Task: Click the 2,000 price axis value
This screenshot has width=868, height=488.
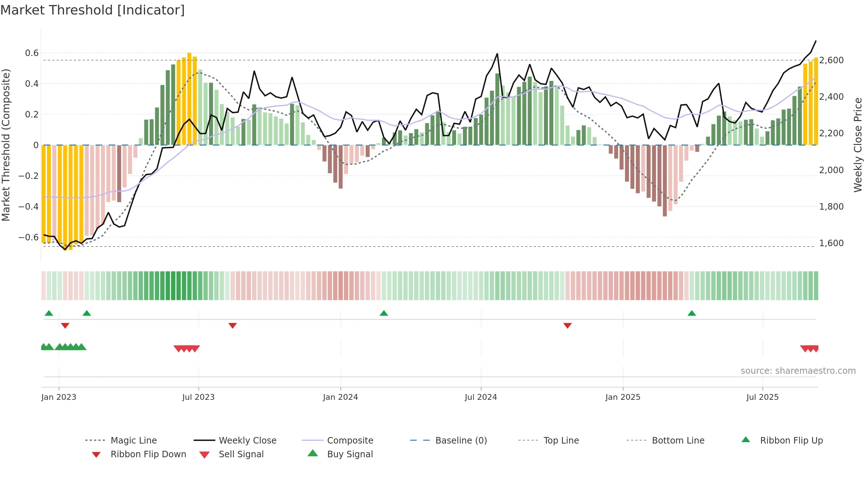Action: coord(831,170)
